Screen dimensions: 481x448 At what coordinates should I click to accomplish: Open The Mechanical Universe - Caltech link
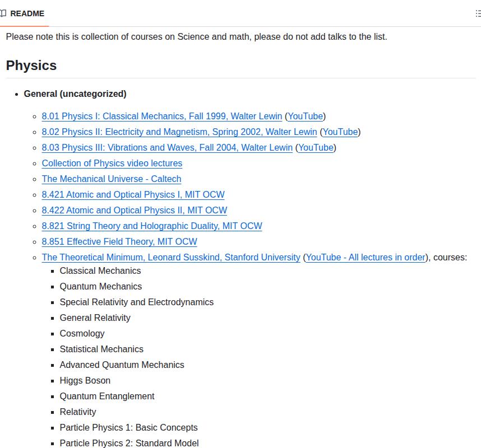point(112,179)
